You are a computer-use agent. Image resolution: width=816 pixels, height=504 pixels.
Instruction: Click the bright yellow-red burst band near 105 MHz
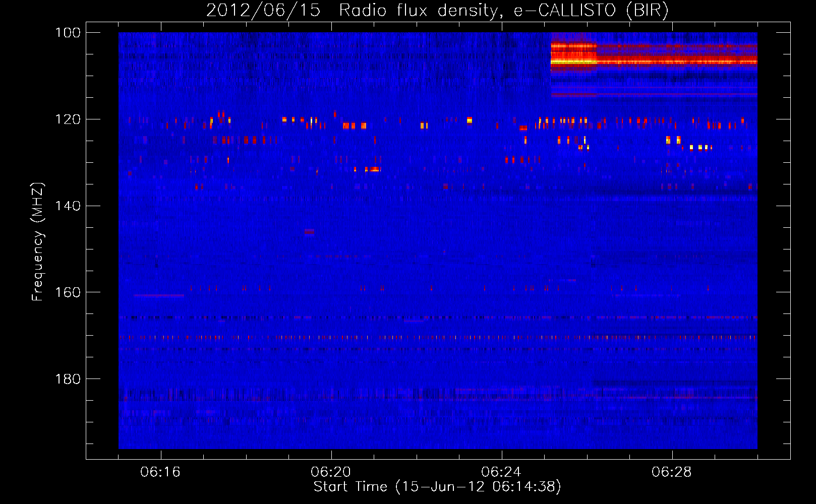(x=654, y=54)
